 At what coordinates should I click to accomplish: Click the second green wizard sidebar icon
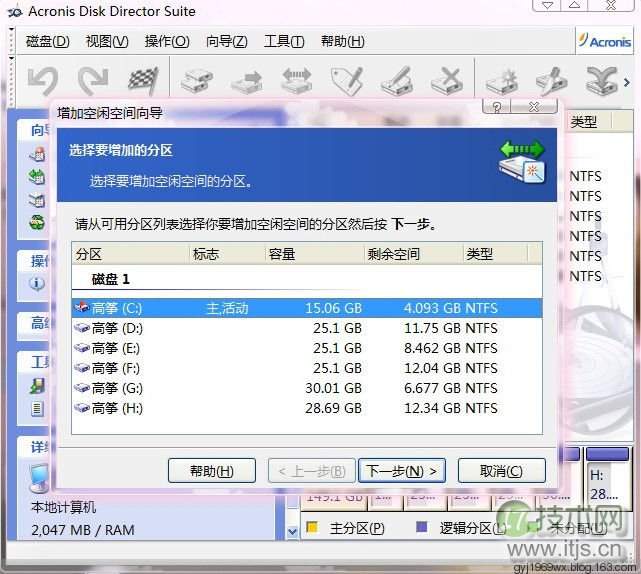point(37,177)
